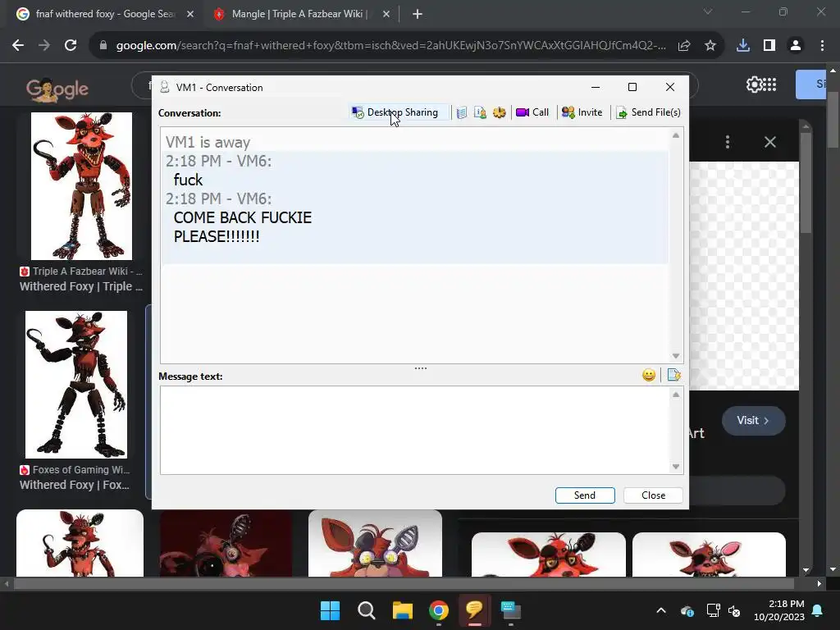Open Chrome downloads icon
This screenshot has width=840, height=630.
click(743, 46)
